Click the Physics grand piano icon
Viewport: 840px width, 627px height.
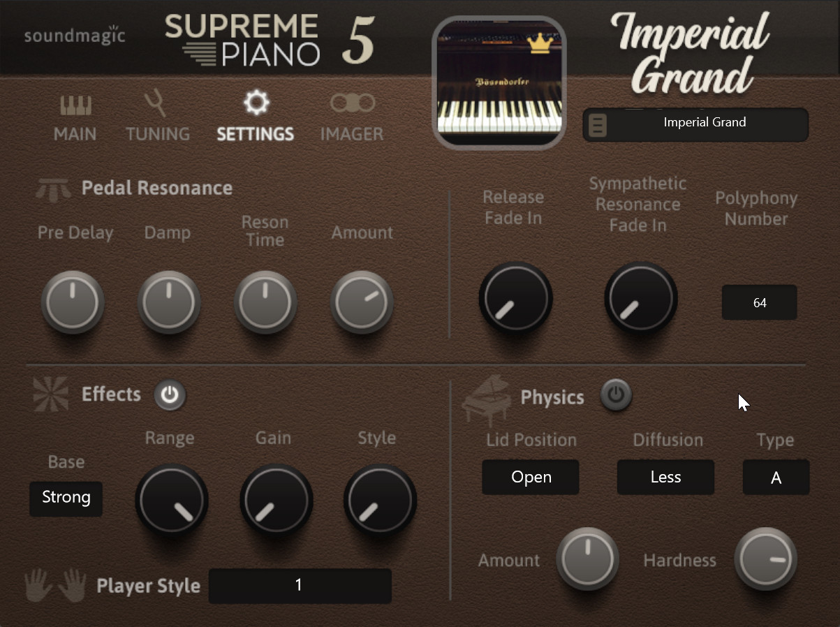(487, 400)
